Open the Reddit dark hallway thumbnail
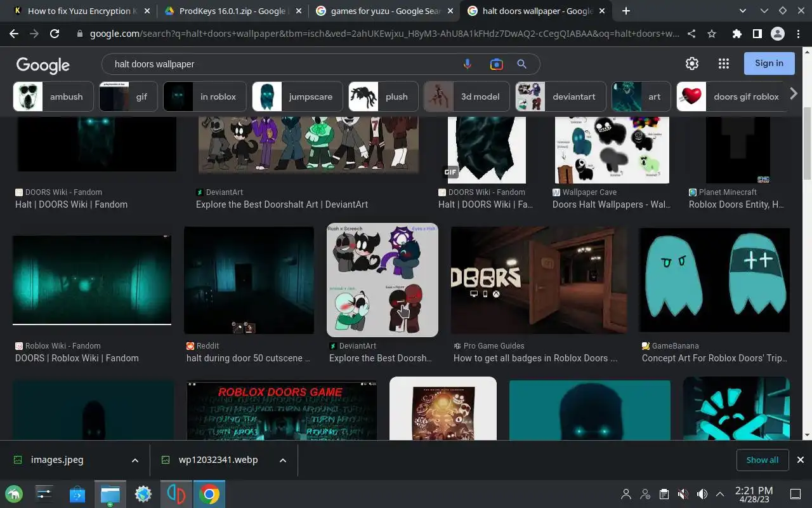812x508 pixels. point(249,280)
